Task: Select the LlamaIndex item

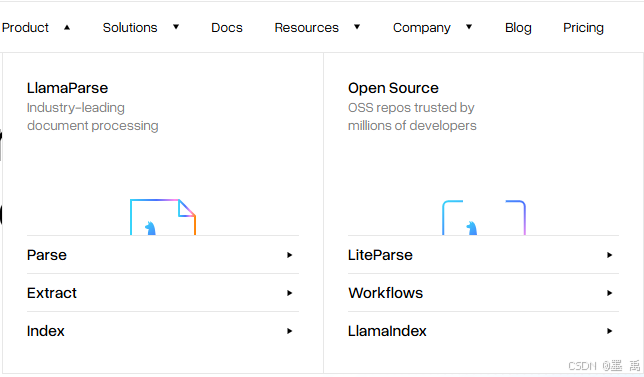Action: (483, 331)
